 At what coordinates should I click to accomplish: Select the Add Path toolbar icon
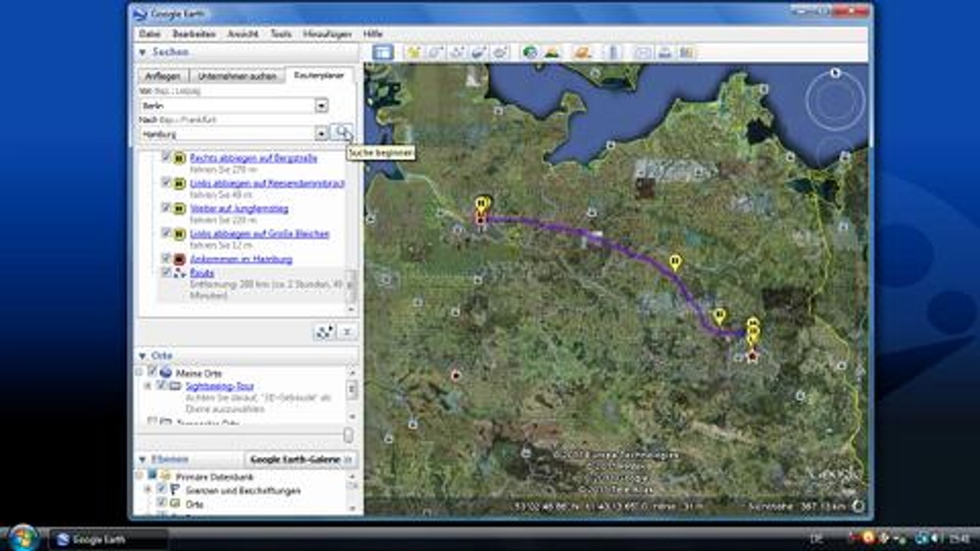point(457,52)
